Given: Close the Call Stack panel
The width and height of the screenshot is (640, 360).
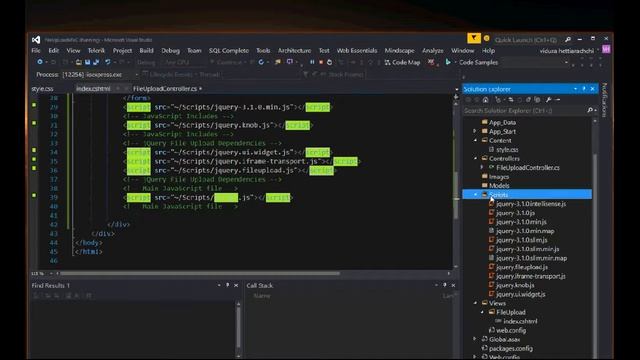Looking at the screenshot, I should pos(453,285).
